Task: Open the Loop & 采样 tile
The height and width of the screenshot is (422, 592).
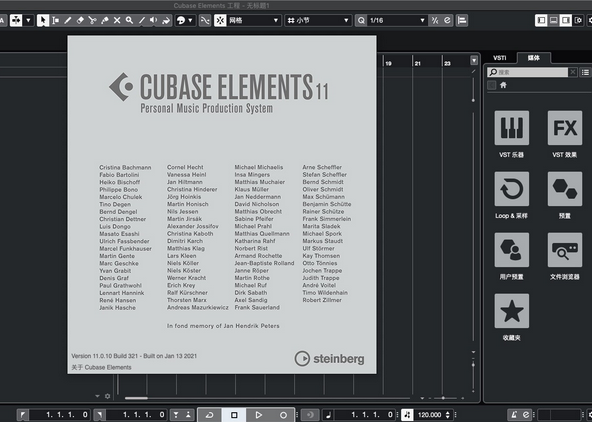Action: [512, 189]
